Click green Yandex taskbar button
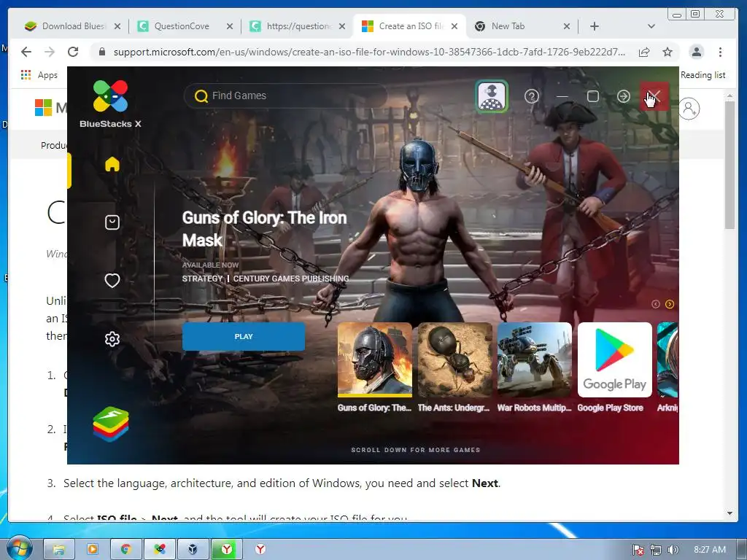Image resolution: width=747 pixels, height=560 pixels. coord(227,550)
